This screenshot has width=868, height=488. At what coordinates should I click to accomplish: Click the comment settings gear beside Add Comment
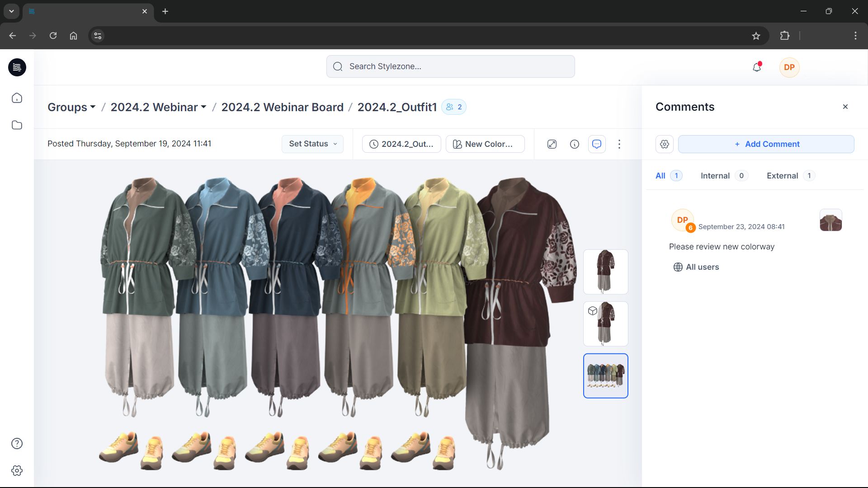pos(664,144)
